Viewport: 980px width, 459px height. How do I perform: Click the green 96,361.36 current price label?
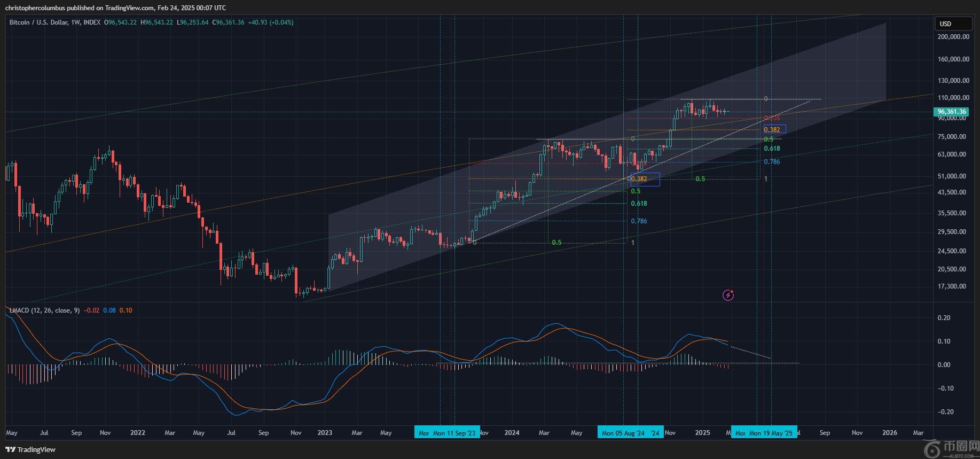pyautogui.click(x=952, y=112)
